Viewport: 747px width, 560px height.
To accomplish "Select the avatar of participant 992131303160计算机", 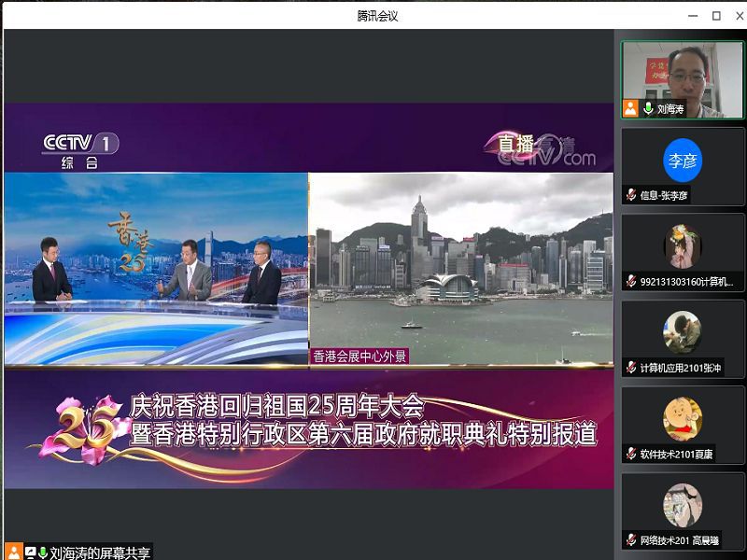I will point(683,246).
